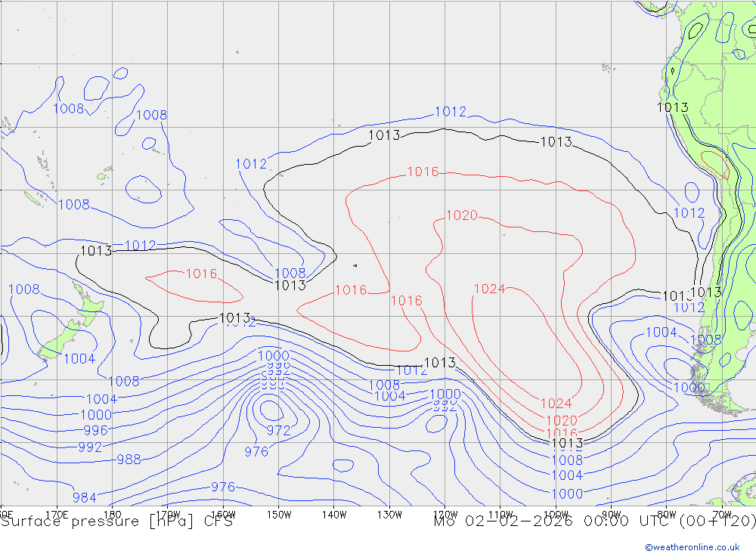Click New Zealand's South Island on the map
The height and width of the screenshot is (554, 756).
(59, 340)
